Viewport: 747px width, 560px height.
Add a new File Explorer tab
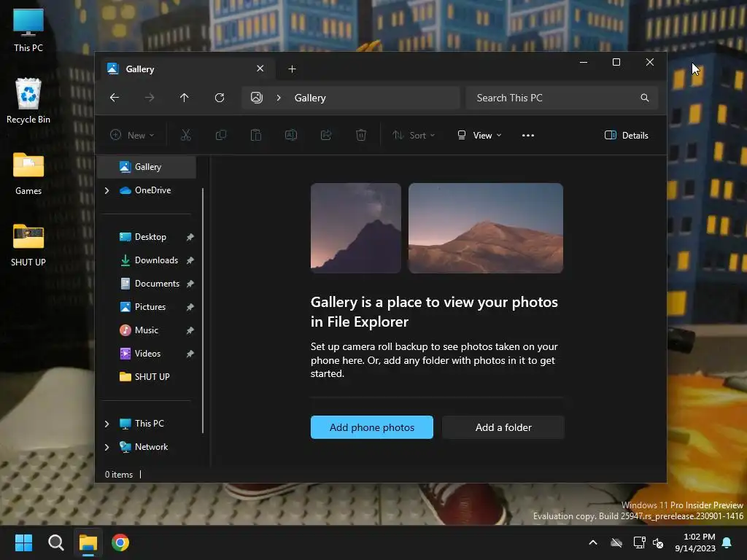click(x=292, y=69)
